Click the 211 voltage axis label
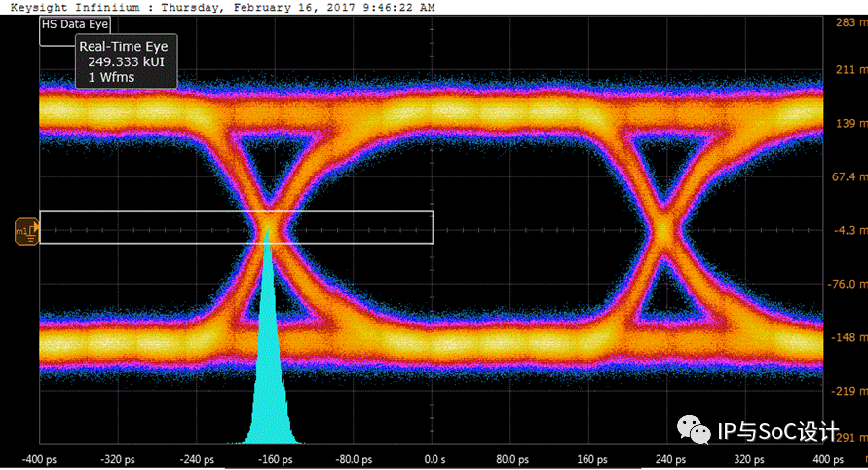868x470 pixels. 851,69
